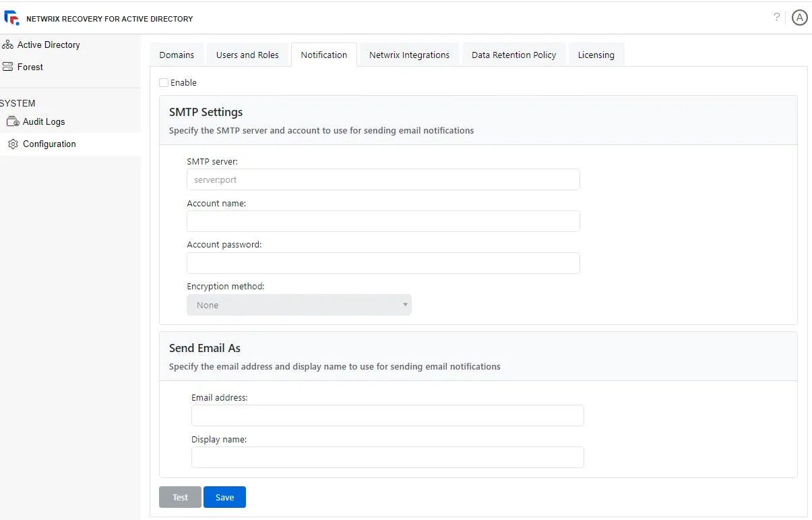Focus the Account name input field
Screen dimensions: 812x520
point(383,221)
